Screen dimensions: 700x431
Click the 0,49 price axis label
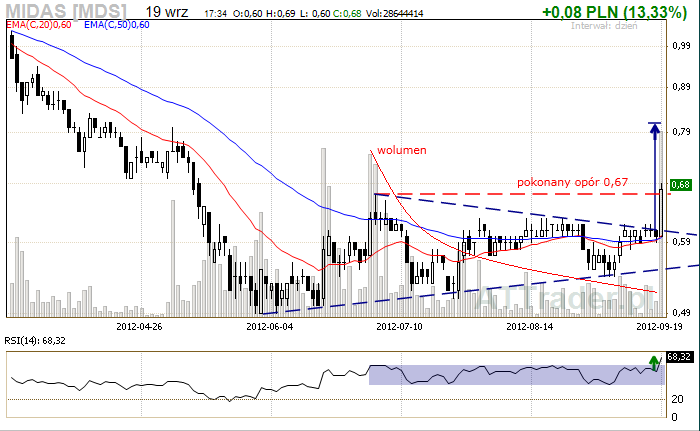coord(681,313)
